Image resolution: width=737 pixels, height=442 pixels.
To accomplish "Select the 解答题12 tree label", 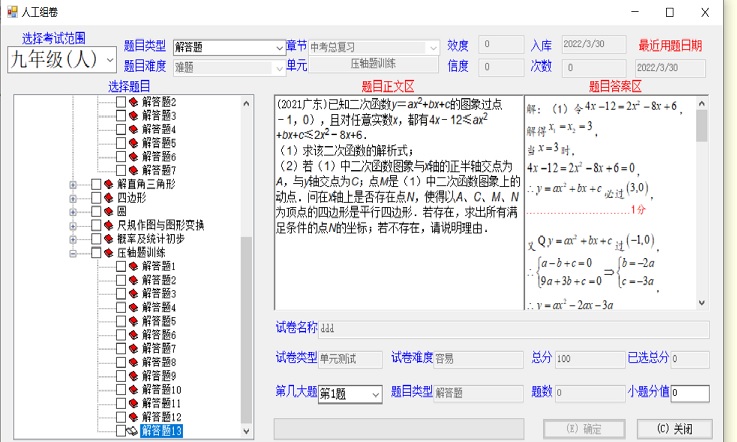I will 161,417.
